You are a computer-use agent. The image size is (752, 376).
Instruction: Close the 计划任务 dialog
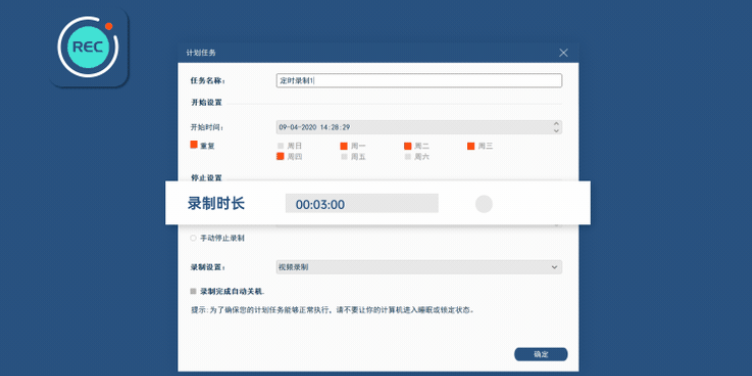564,53
